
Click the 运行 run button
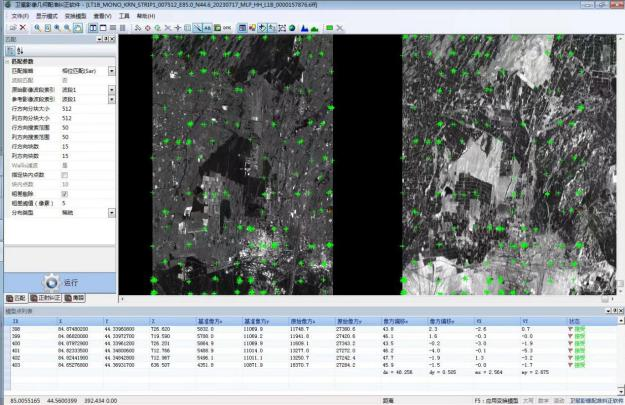coord(59,282)
